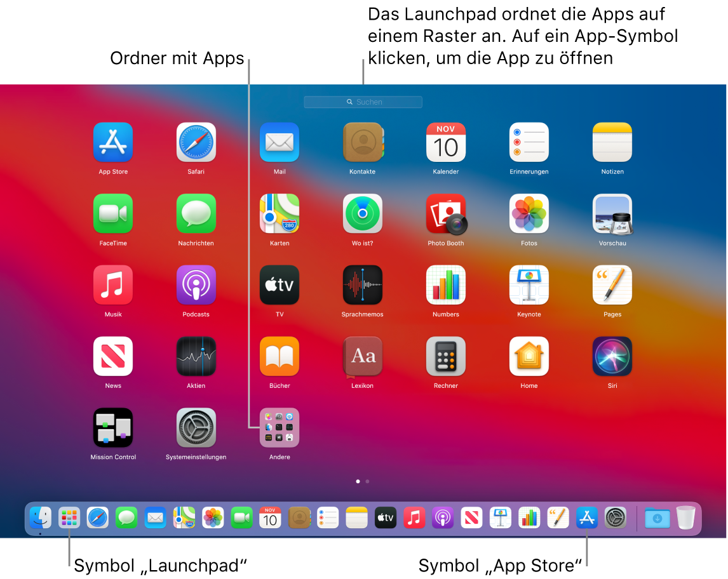Switch to the second Launchpad page dot
This screenshot has width=728, height=579.
367,481
